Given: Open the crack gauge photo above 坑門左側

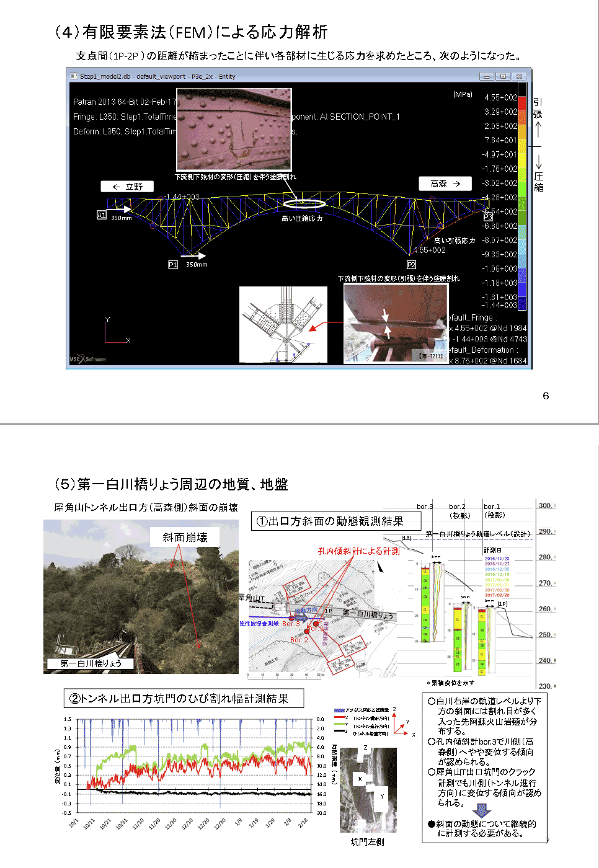Looking at the screenshot, I should point(368,790).
